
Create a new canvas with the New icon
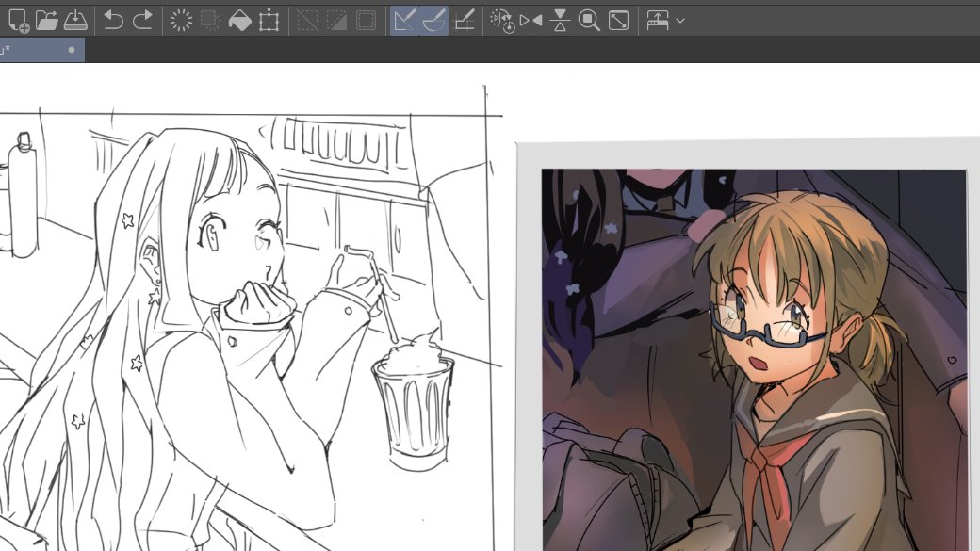pos(18,21)
